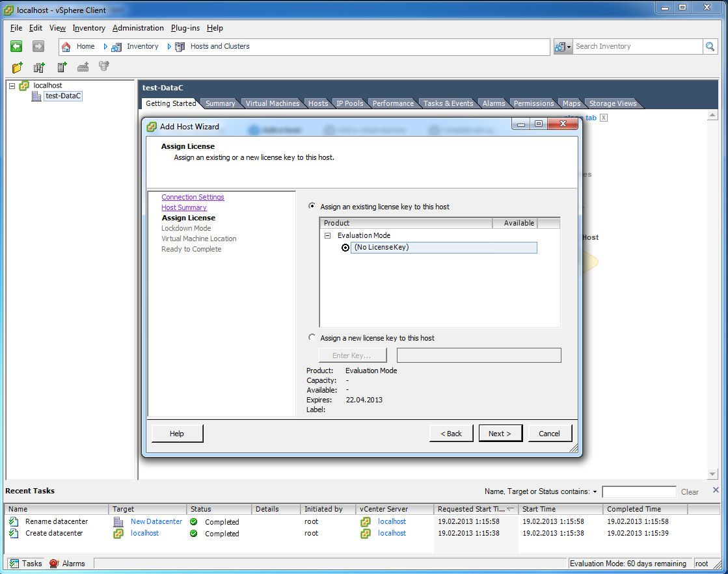Image resolution: width=728 pixels, height=574 pixels.
Task: Click the New Datacenter target link
Action: (x=156, y=521)
